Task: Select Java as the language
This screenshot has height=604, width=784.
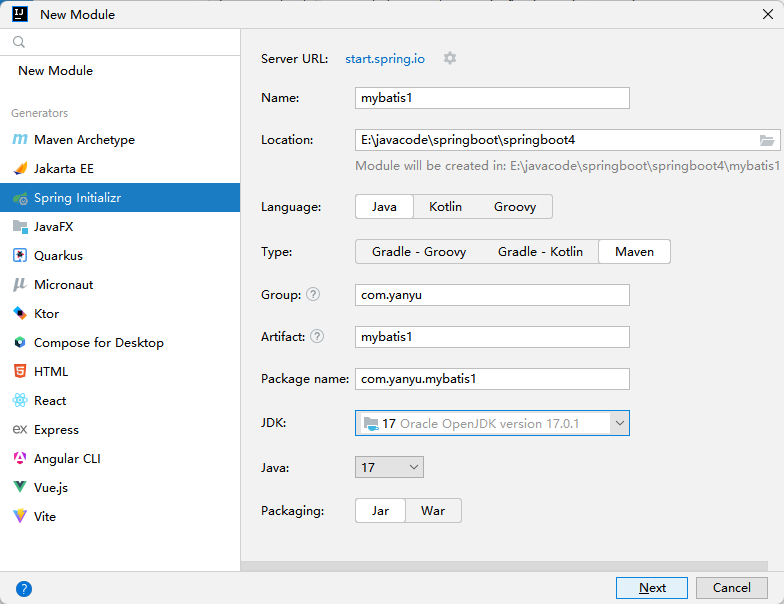Action: click(x=384, y=206)
